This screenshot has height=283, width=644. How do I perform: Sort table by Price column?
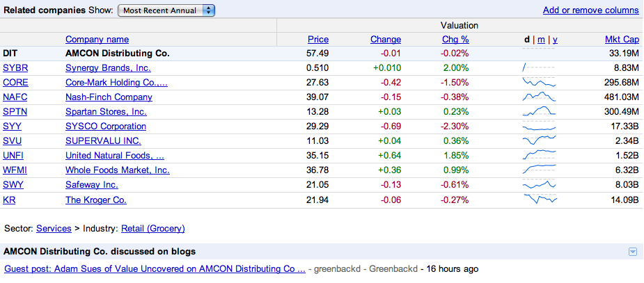tap(318, 40)
